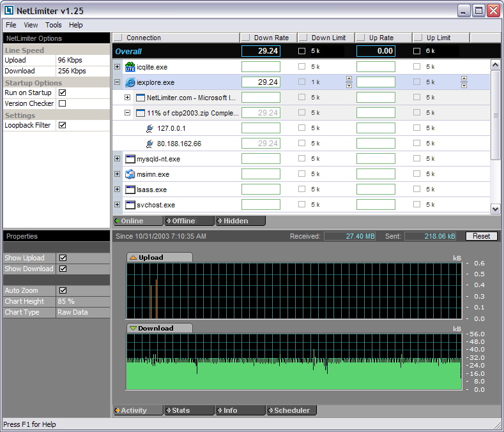Click the green Download chart triangle icon
This screenshot has height=432, width=504.
[x=133, y=328]
